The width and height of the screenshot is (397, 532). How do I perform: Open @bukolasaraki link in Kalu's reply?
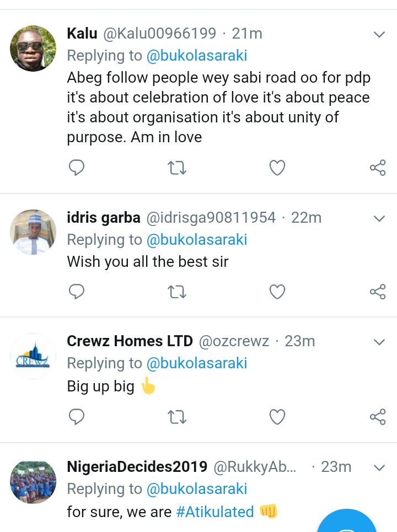point(196,55)
